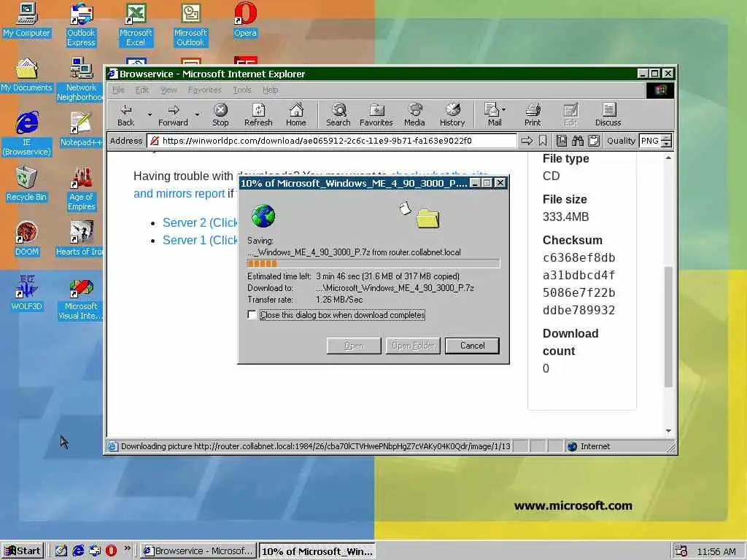This screenshot has height=560, width=747.
Task: Click the page vertical scrollbar thumb
Action: (x=668, y=327)
